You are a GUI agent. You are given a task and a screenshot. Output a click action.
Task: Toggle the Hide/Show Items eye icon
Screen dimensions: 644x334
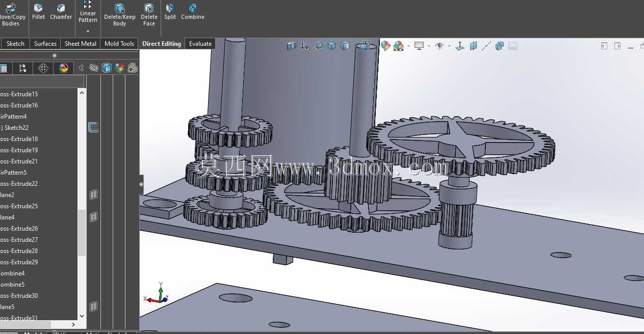[x=440, y=46]
